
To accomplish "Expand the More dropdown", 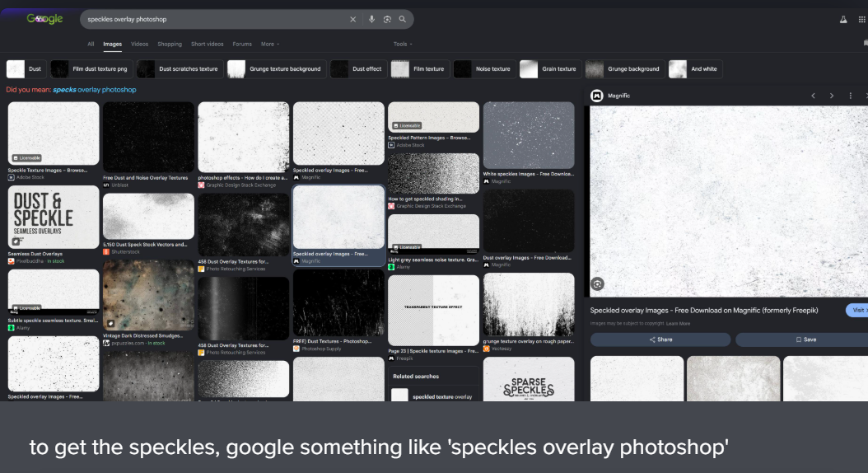I will pos(270,44).
